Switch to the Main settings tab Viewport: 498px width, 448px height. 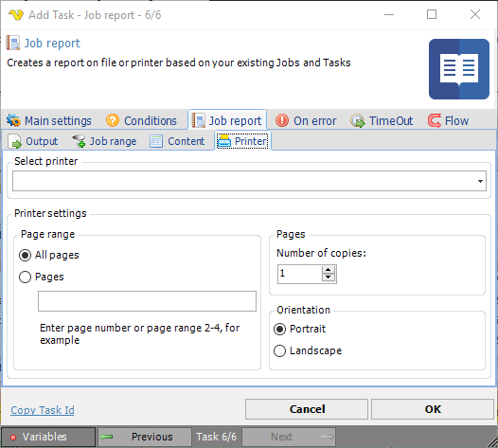point(49,121)
